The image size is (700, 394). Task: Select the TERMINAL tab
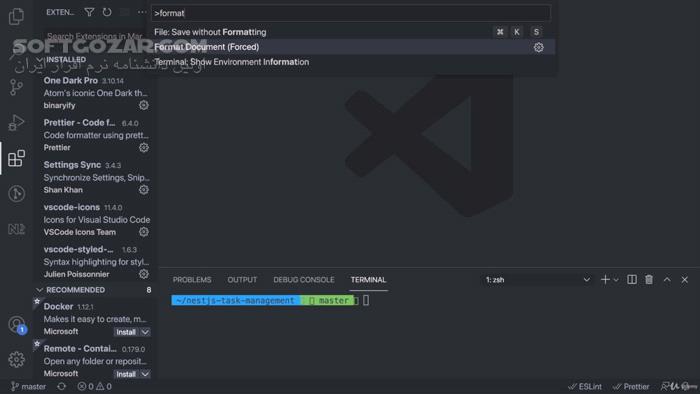368,280
